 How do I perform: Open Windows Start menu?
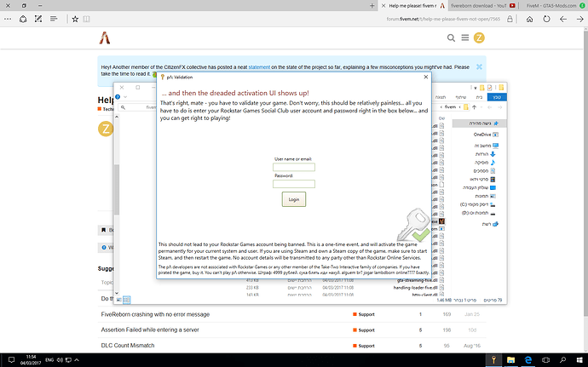pos(579,360)
